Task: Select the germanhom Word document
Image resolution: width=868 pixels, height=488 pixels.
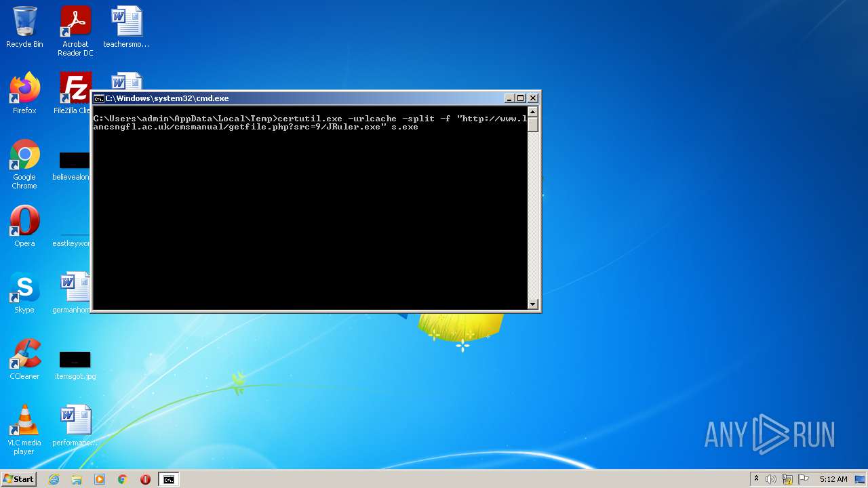Action: [73, 293]
